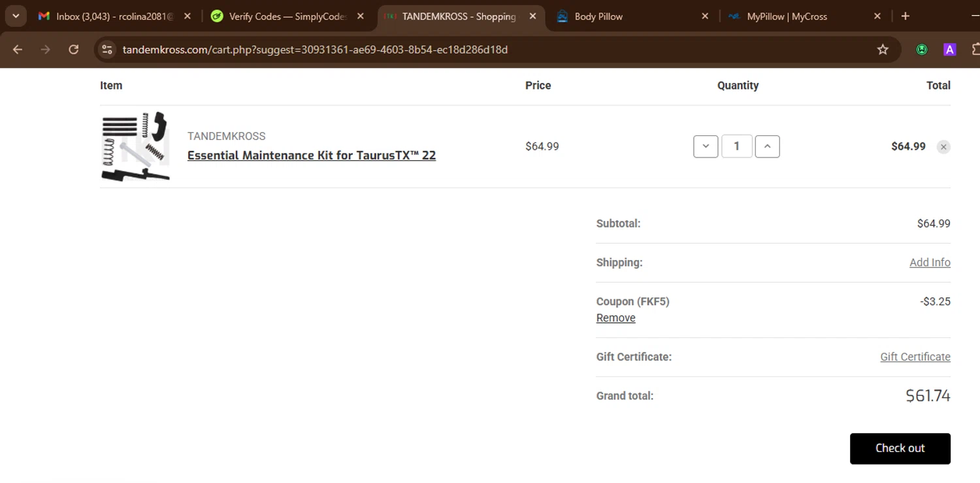Click the Quantity column header
The width and height of the screenshot is (980, 483).
[x=738, y=86]
